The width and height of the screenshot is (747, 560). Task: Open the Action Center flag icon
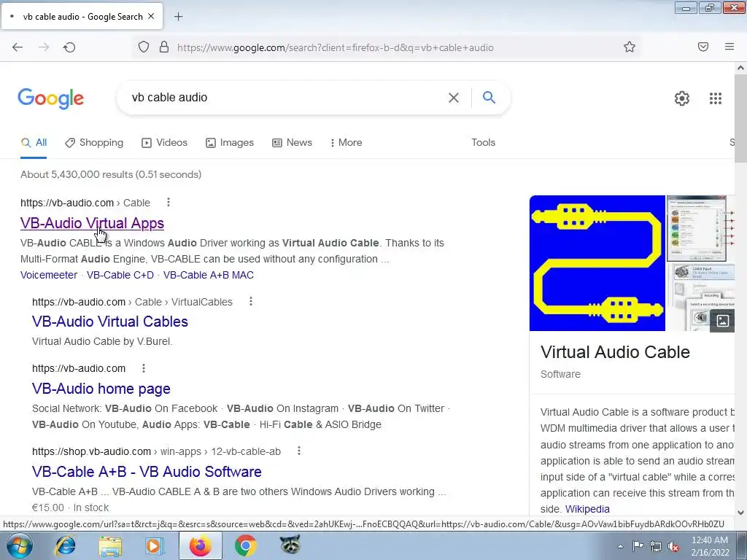[638, 545]
